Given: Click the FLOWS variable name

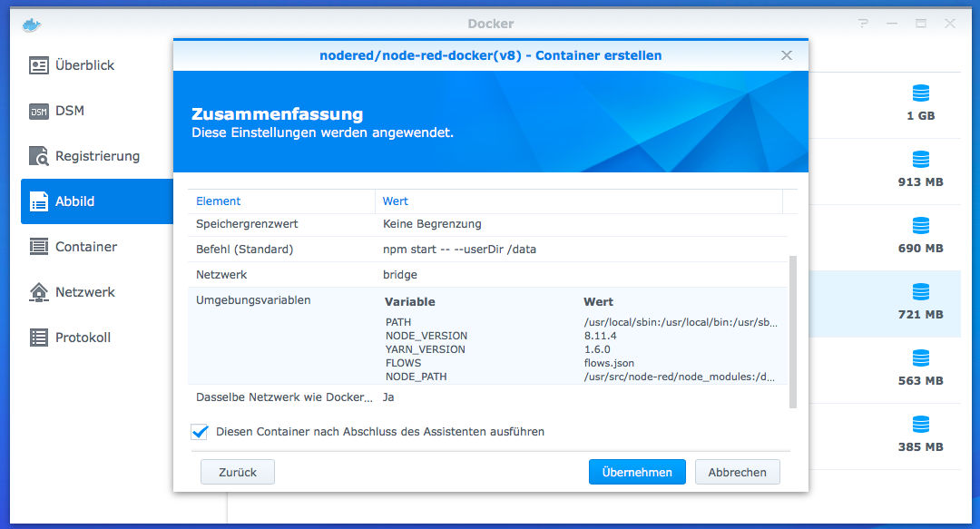Looking at the screenshot, I should [403, 363].
